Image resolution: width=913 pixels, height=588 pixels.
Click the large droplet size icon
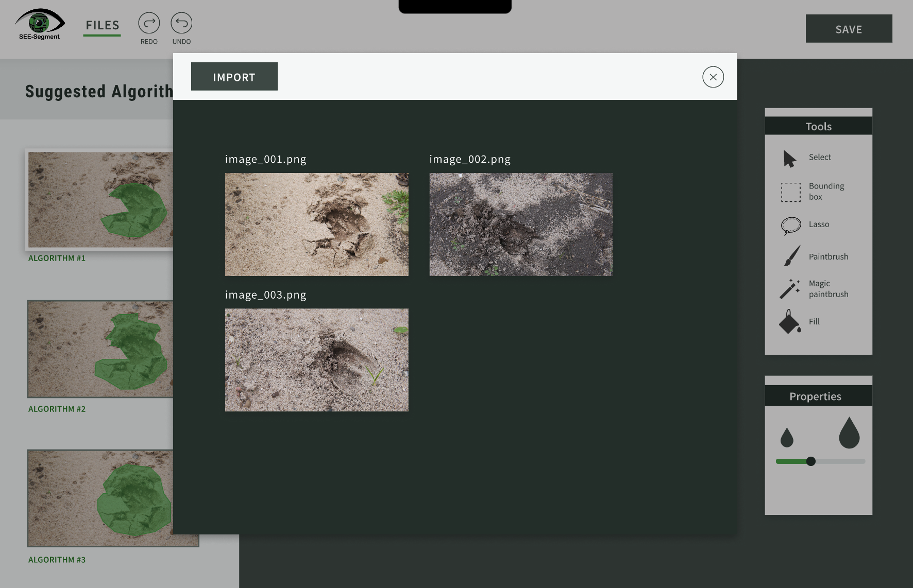849,433
